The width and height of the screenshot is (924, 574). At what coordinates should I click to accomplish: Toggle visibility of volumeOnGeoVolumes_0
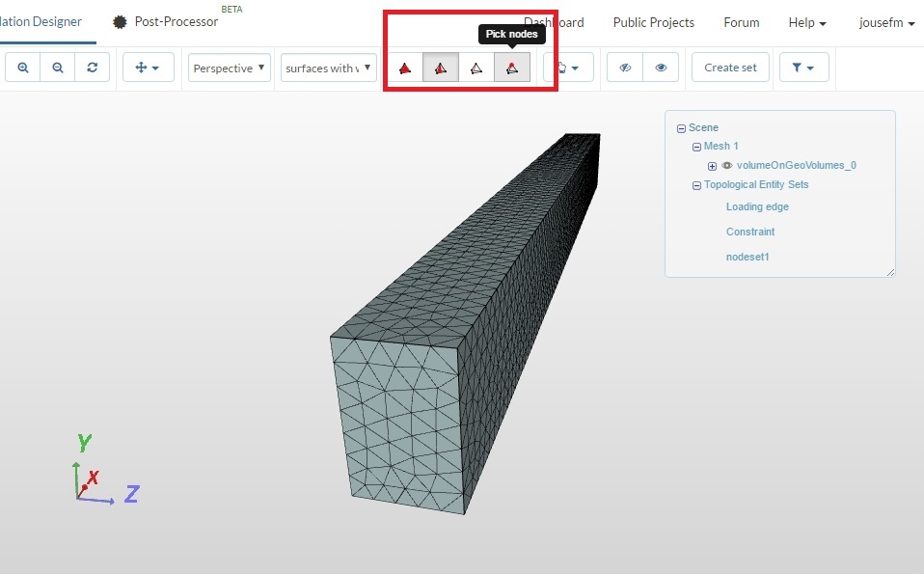[x=727, y=166]
